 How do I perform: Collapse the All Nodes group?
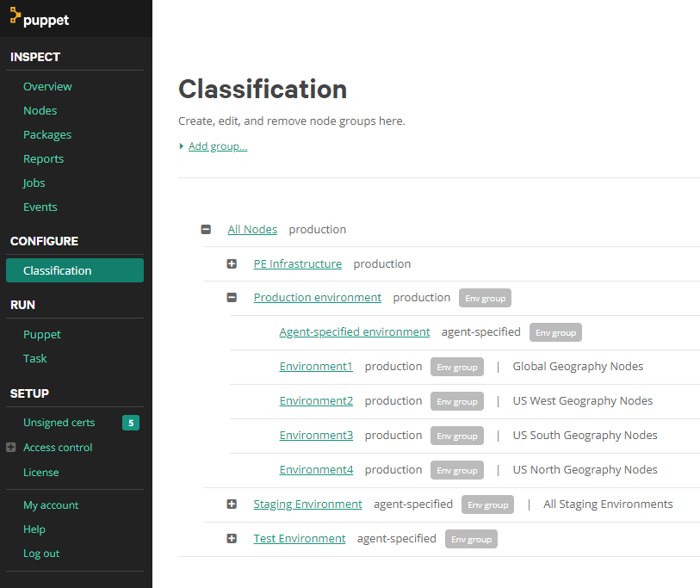(x=206, y=230)
